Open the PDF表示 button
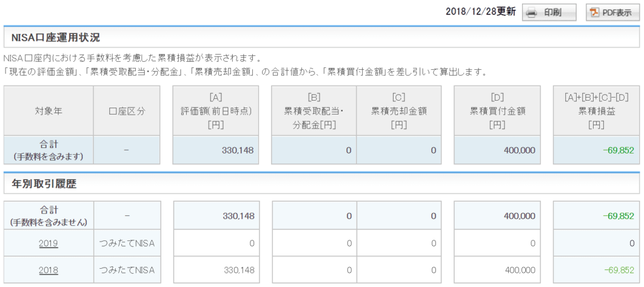This screenshot has width=644, height=287. tap(613, 12)
